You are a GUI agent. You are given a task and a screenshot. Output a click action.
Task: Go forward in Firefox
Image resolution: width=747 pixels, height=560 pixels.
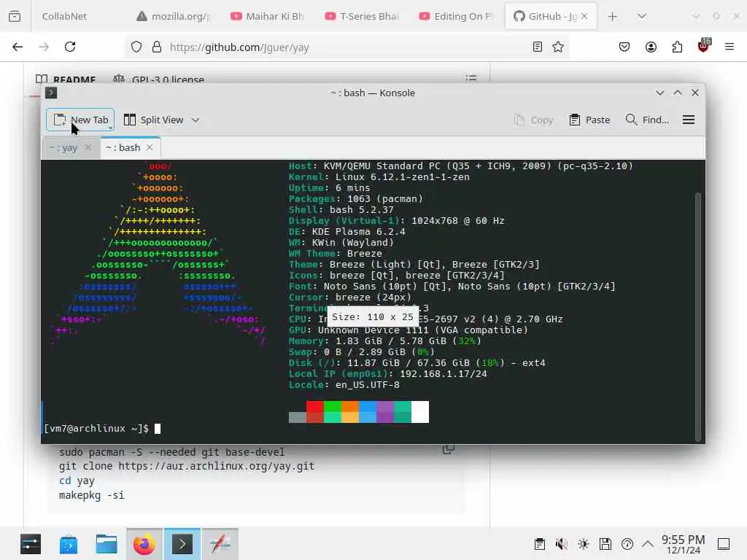coord(44,47)
